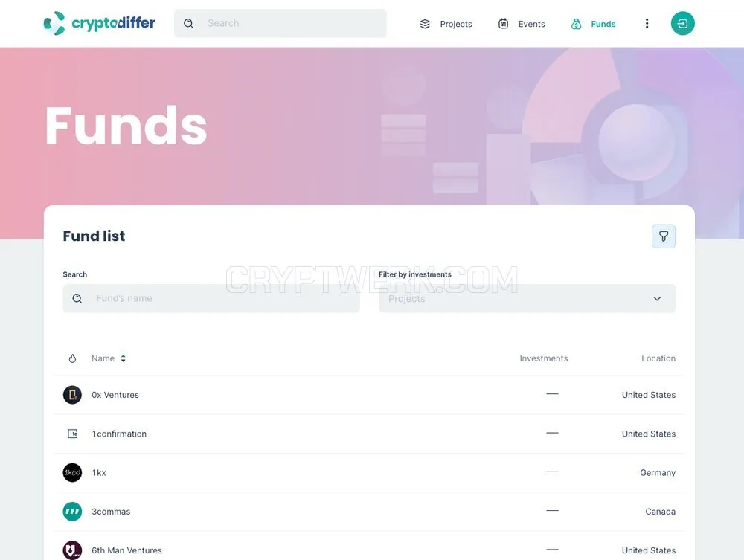
Task: Click the Projects stack icon in navigation
Action: (x=425, y=24)
